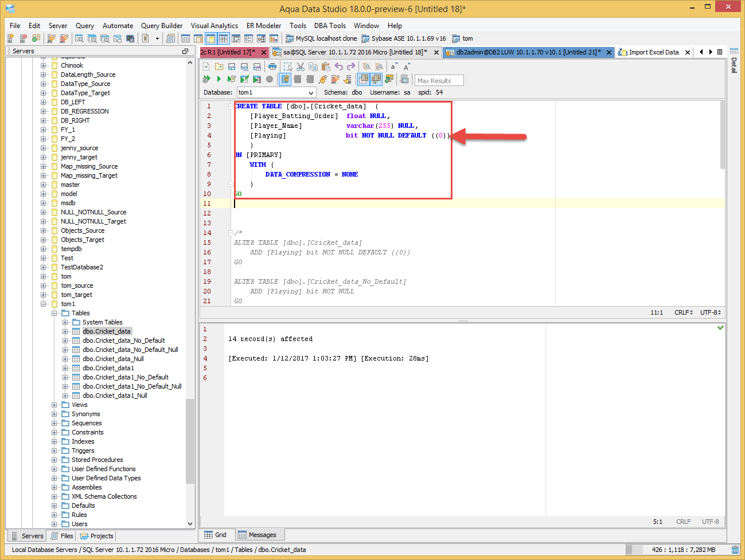Open the Query Builder menu
745x560 pixels.
(161, 26)
